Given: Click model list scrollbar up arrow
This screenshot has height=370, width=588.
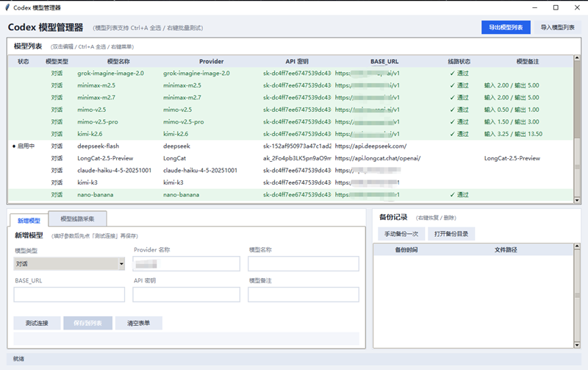Looking at the screenshot, I should pyautogui.click(x=577, y=58).
